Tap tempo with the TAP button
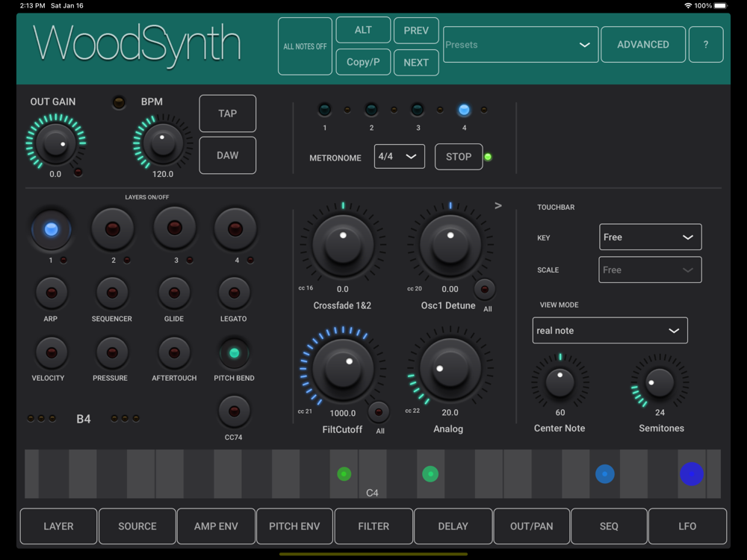747x560 pixels. coord(227,113)
